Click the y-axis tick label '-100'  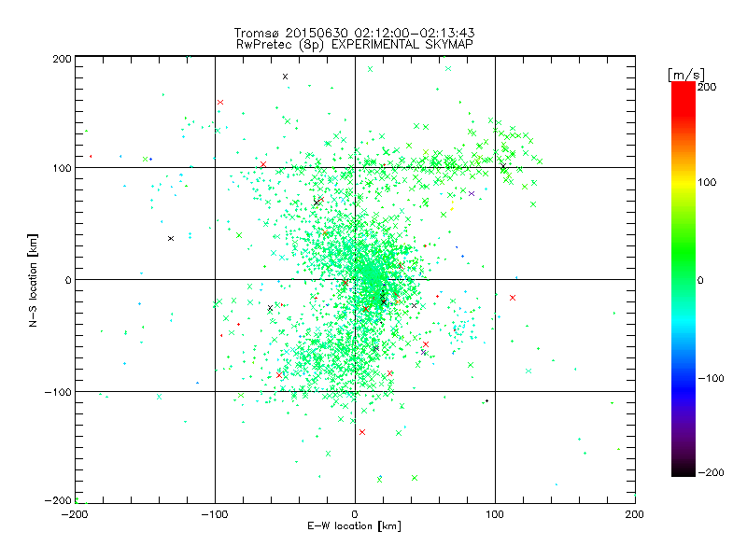[58, 392]
